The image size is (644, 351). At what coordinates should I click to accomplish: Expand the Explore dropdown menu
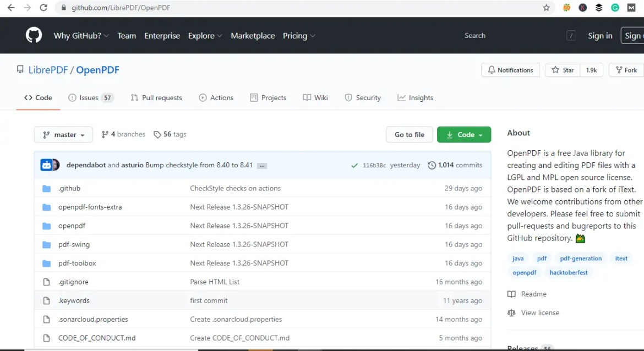pos(205,36)
